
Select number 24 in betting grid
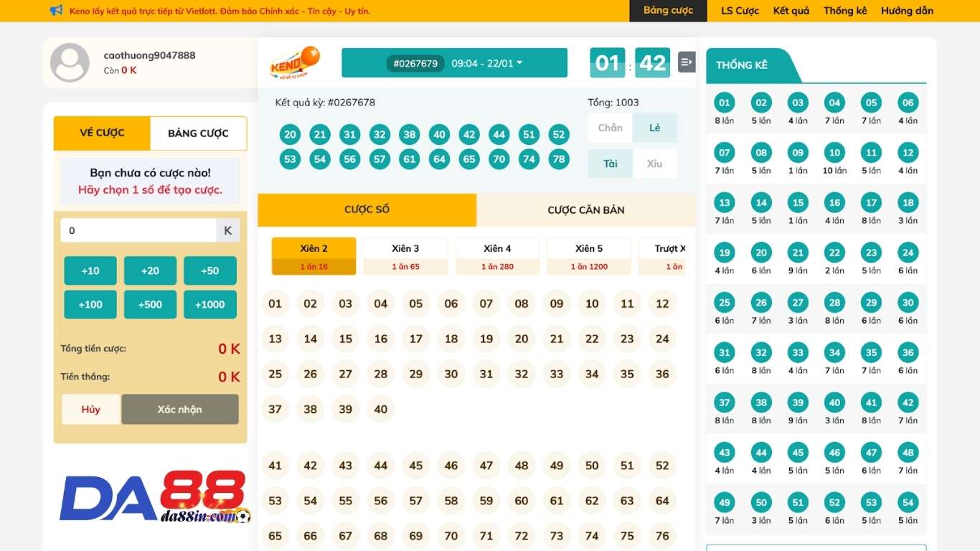tap(662, 339)
